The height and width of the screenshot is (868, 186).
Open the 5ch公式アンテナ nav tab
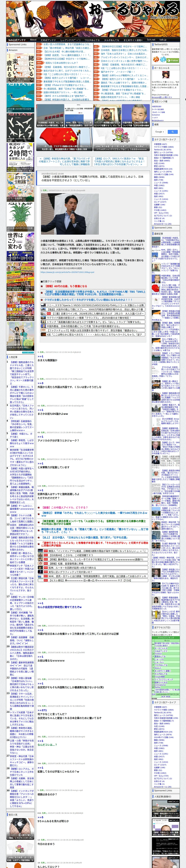[17, 40]
